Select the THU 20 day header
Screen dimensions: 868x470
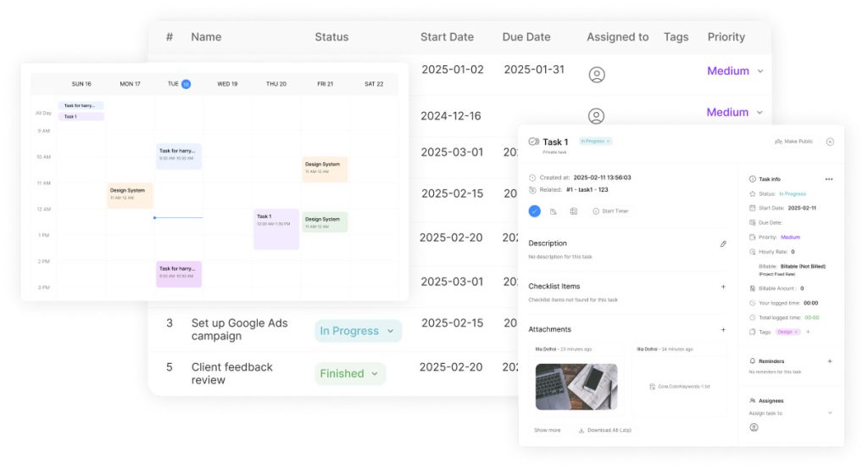[x=276, y=84]
